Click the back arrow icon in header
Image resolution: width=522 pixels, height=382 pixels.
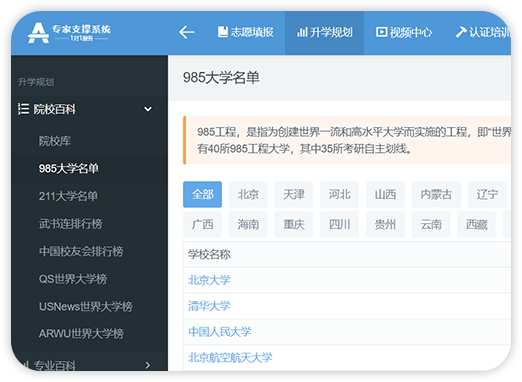click(187, 32)
